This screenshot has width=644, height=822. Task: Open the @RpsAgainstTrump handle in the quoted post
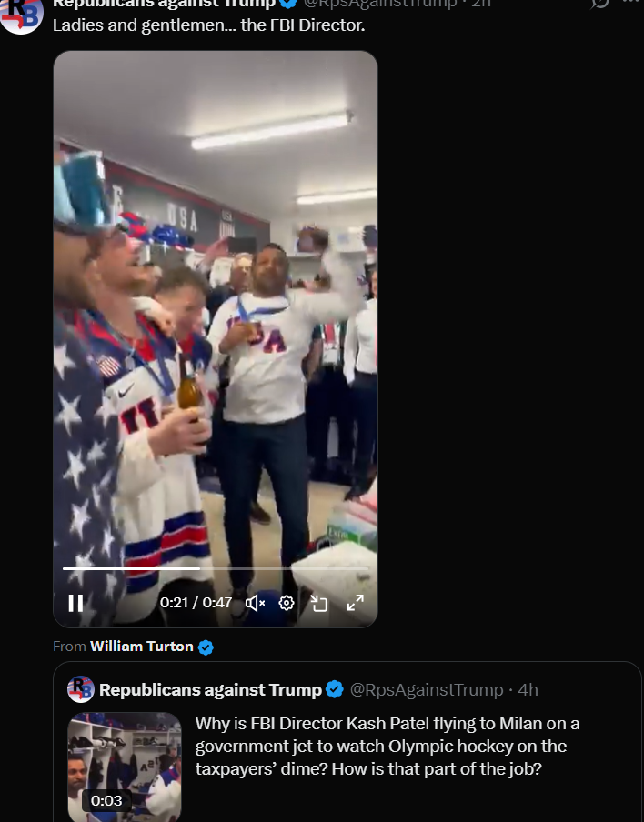click(x=427, y=690)
